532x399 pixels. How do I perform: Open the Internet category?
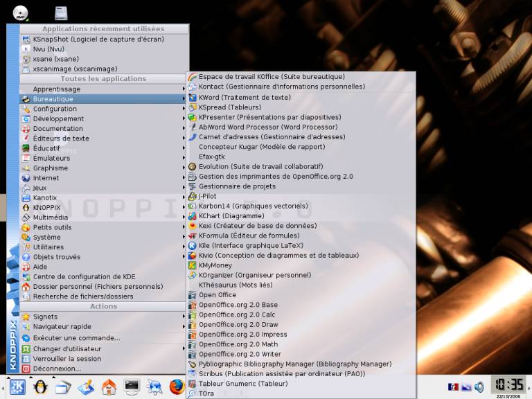tap(103, 178)
